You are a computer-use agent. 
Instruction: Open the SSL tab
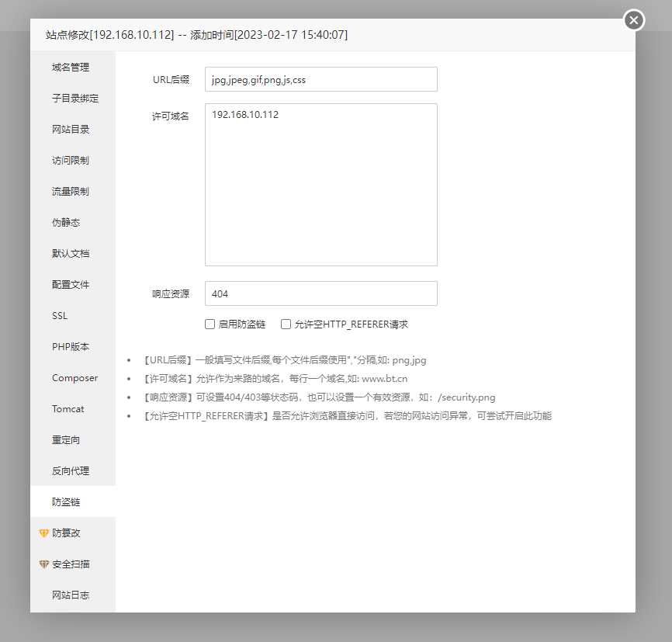(x=60, y=316)
